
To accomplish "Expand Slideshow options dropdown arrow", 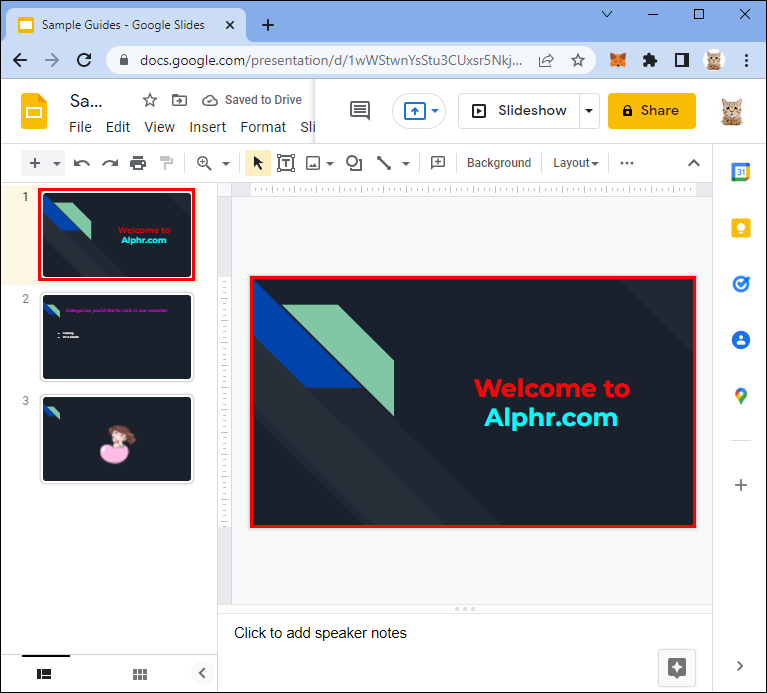I will (x=589, y=111).
